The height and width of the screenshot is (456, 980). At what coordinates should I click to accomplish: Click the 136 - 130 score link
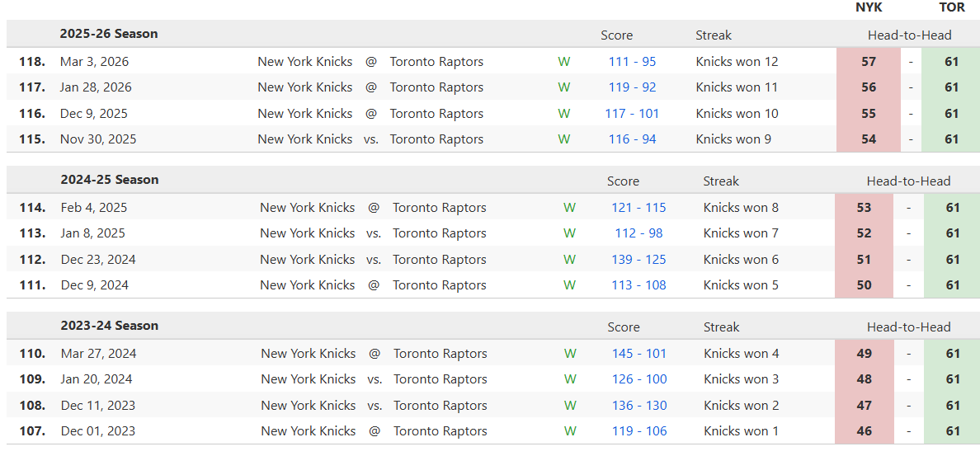pos(639,406)
